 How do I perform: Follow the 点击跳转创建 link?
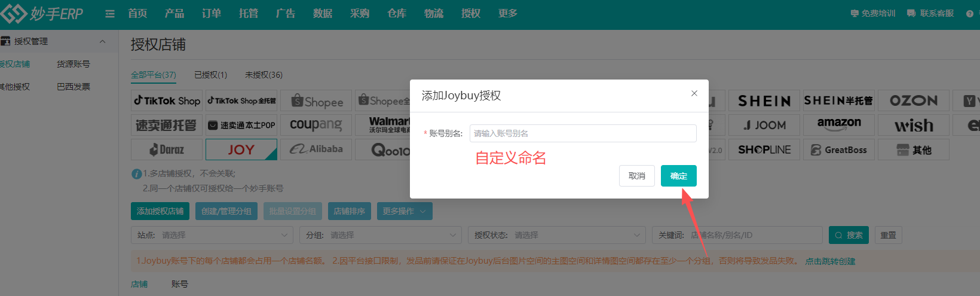830,261
